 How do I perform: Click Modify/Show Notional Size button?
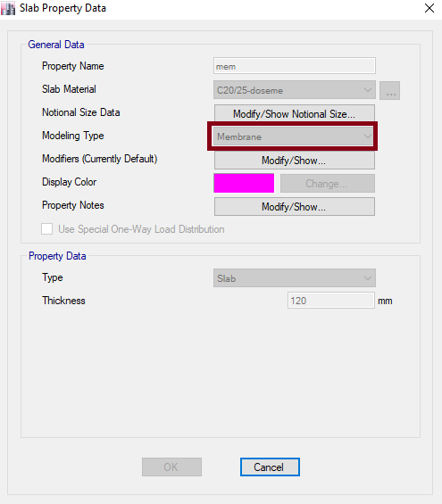[x=295, y=114]
